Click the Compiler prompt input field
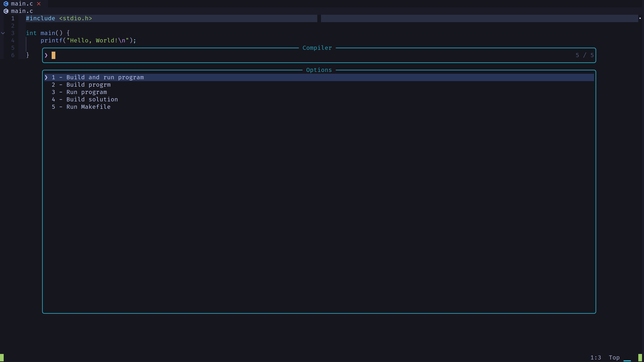 point(300,55)
